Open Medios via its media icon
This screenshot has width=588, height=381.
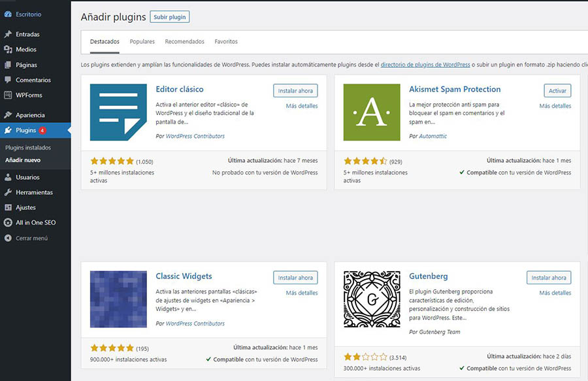8,50
